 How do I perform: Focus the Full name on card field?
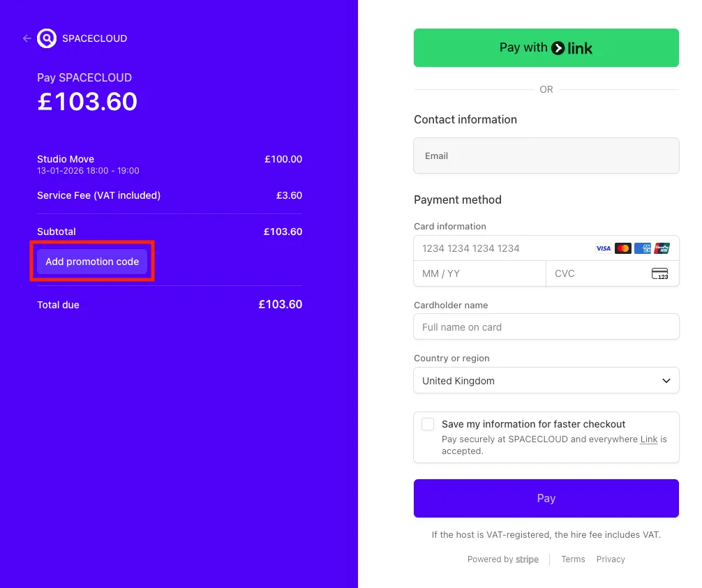click(x=546, y=326)
